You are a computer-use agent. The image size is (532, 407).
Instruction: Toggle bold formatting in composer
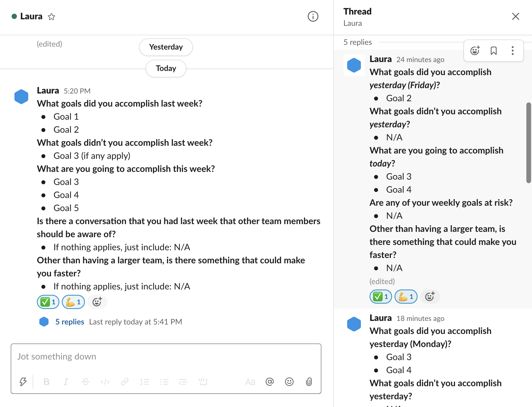pos(46,382)
